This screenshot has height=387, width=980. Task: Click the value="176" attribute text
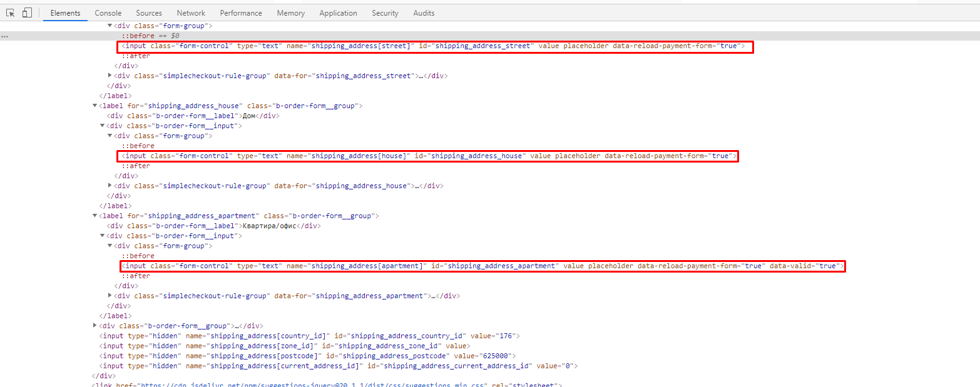493,336
